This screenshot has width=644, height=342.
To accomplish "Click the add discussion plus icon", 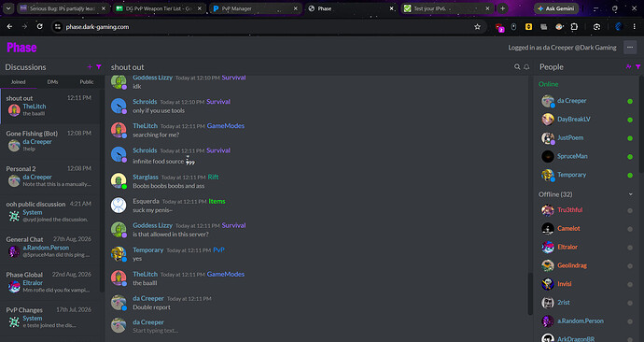I will coord(90,66).
